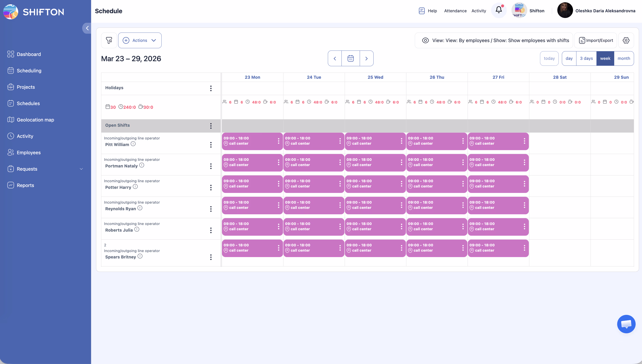
Task: Switch to month view
Action: [624, 58]
